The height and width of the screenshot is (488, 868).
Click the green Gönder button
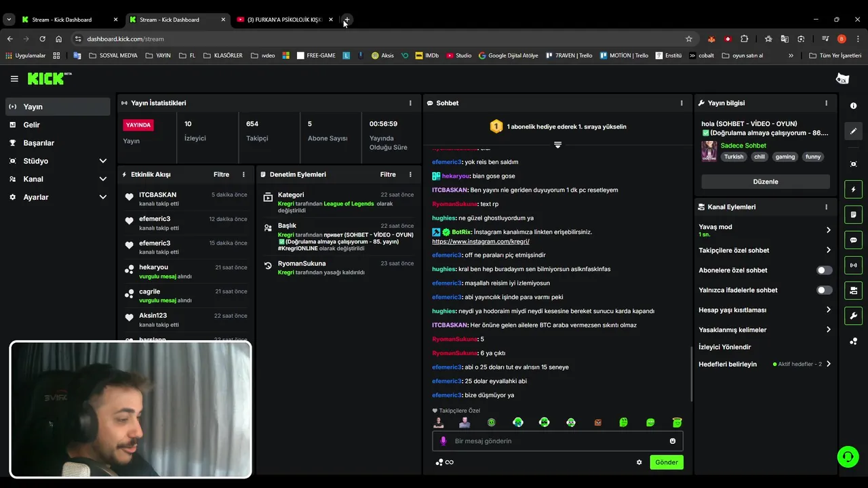pos(667,462)
